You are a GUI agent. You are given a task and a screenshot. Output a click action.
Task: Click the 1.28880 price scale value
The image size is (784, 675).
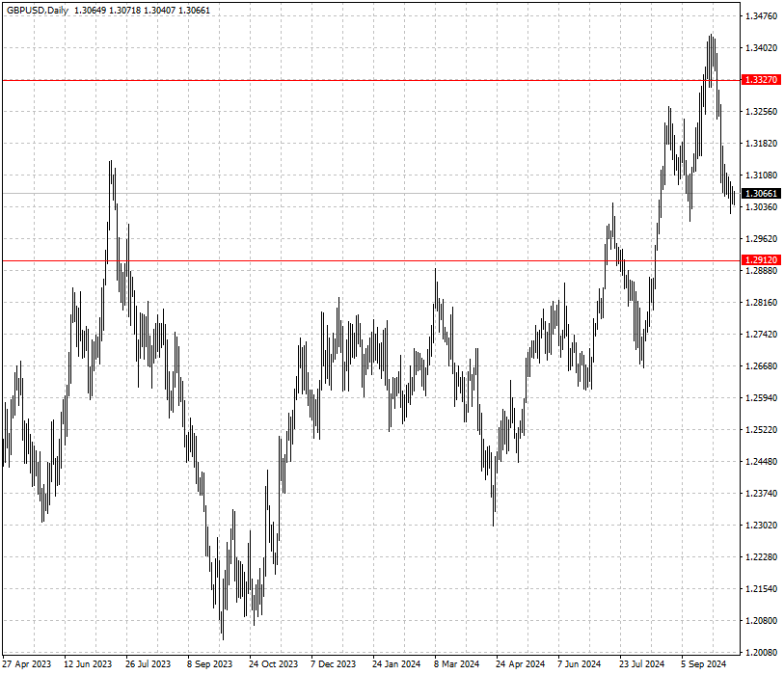click(761, 271)
